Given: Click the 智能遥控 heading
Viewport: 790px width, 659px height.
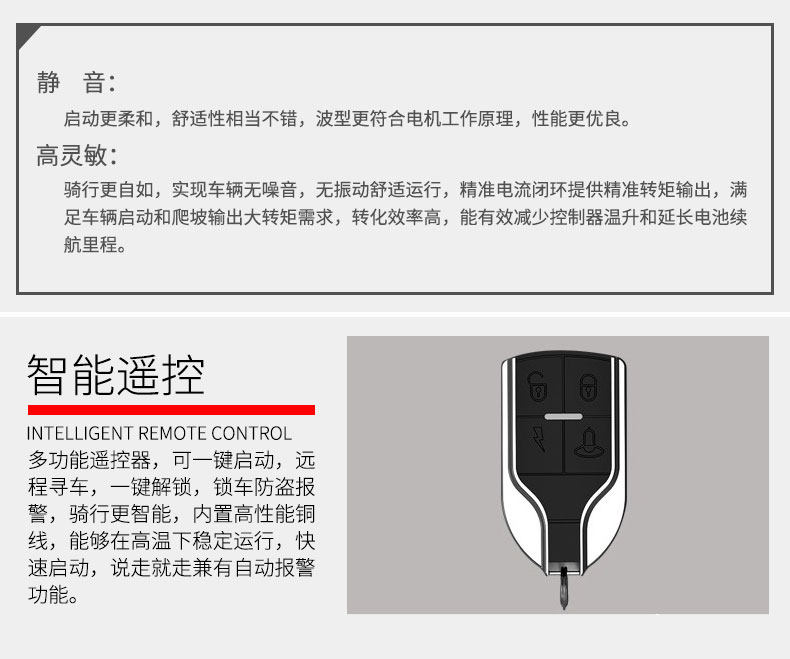Looking at the screenshot, I should (x=116, y=375).
